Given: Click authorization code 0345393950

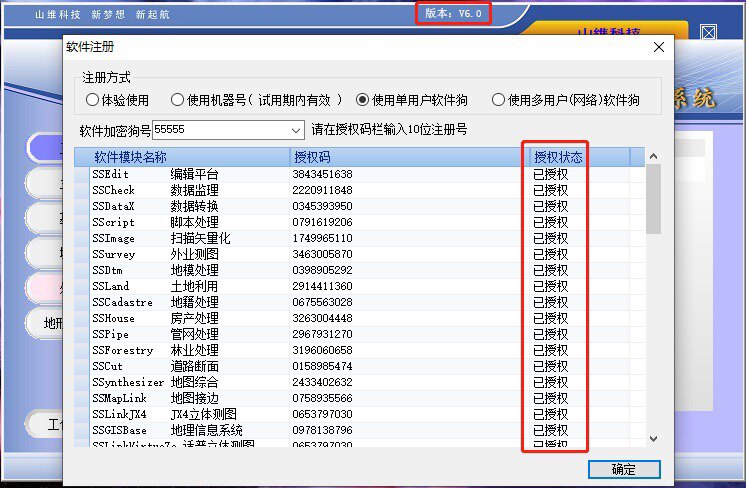Looking at the screenshot, I should click(323, 206).
